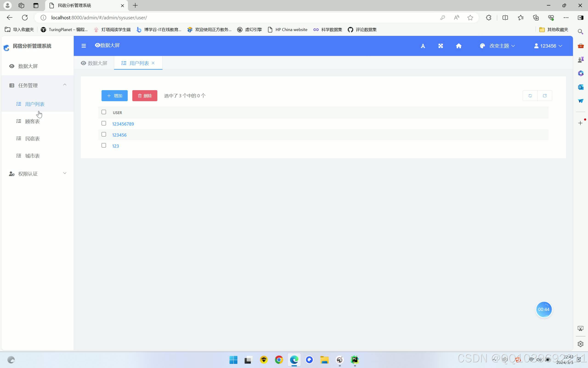This screenshot has width=588, height=368.
Task: Open the 其他收藏夹 bookmarks folder
Action: [x=554, y=29]
